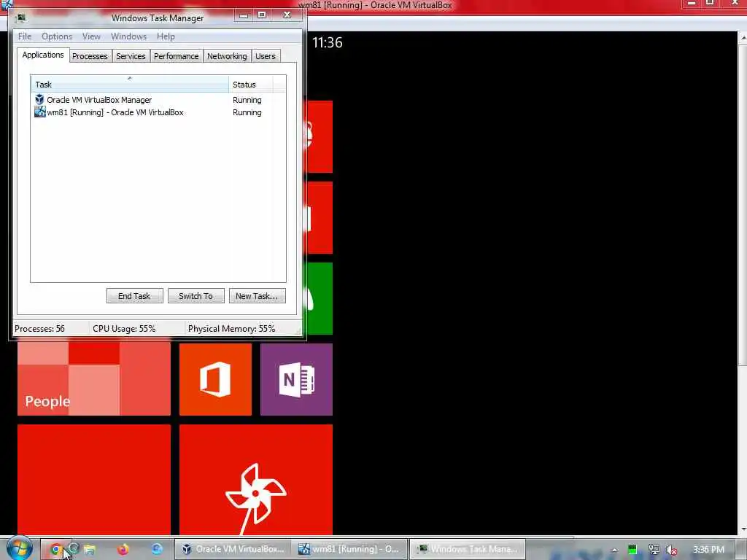
Task: Click the Processes: 56 status bar entry
Action: coord(39,329)
